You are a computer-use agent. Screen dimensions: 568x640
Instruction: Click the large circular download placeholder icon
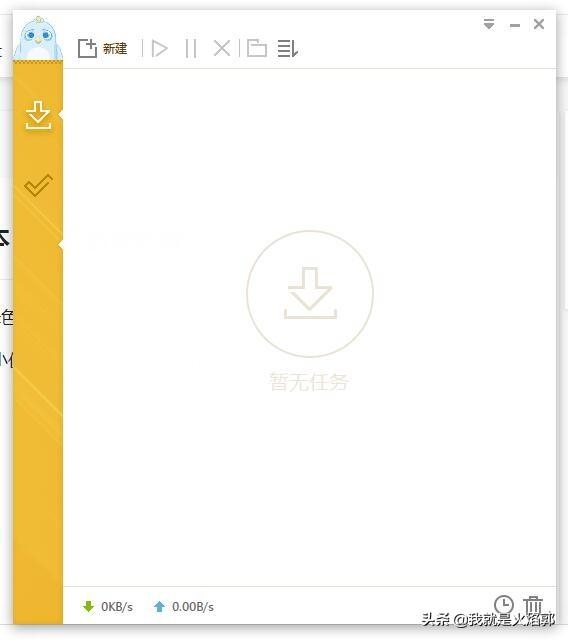pos(310,293)
